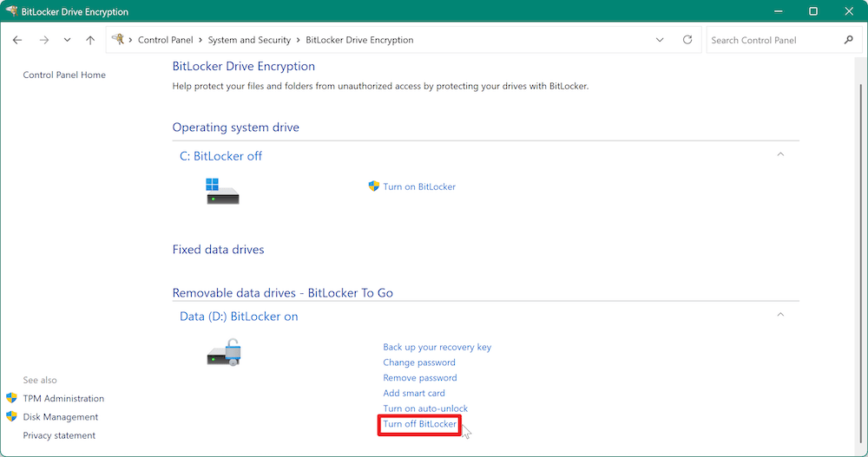
Task: Go back using the back arrow
Action: click(x=17, y=40)
